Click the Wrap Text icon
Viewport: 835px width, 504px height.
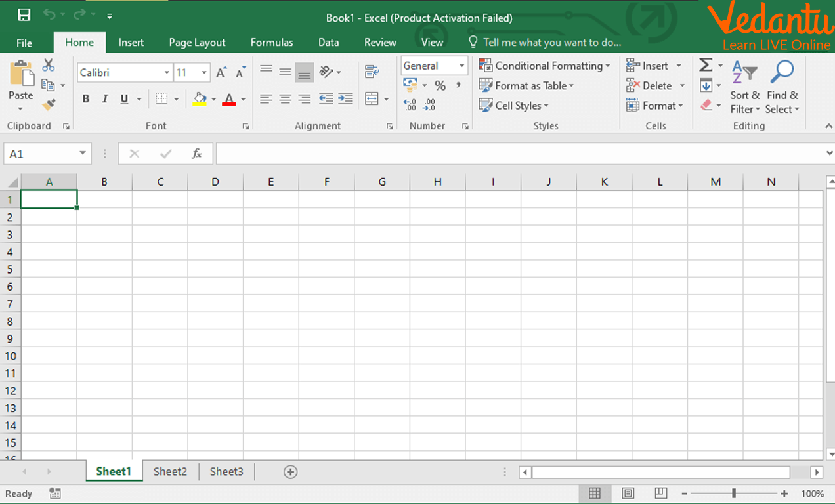point(372,72)
